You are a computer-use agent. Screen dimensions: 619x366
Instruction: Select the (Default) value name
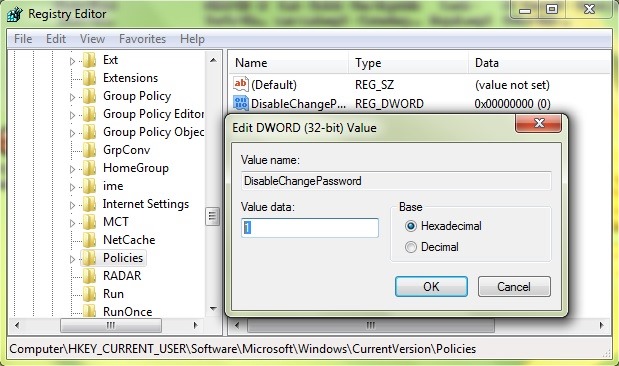click(x=274, y=85)
